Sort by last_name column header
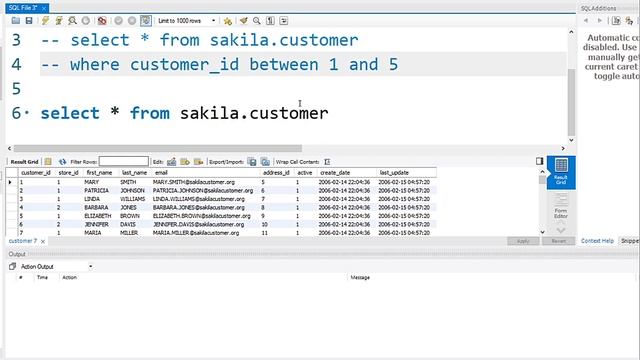This screenshot has height=360, width=640. [134, 173]
